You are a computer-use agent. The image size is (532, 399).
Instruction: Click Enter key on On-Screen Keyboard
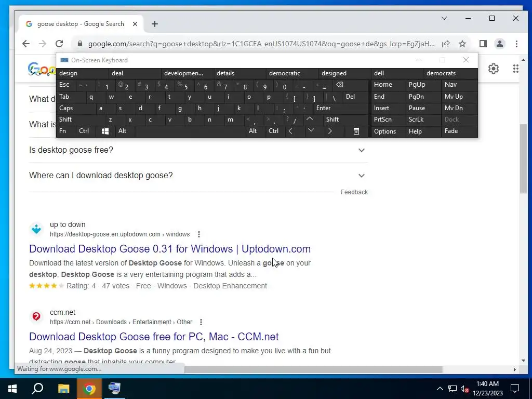[341, 108]
